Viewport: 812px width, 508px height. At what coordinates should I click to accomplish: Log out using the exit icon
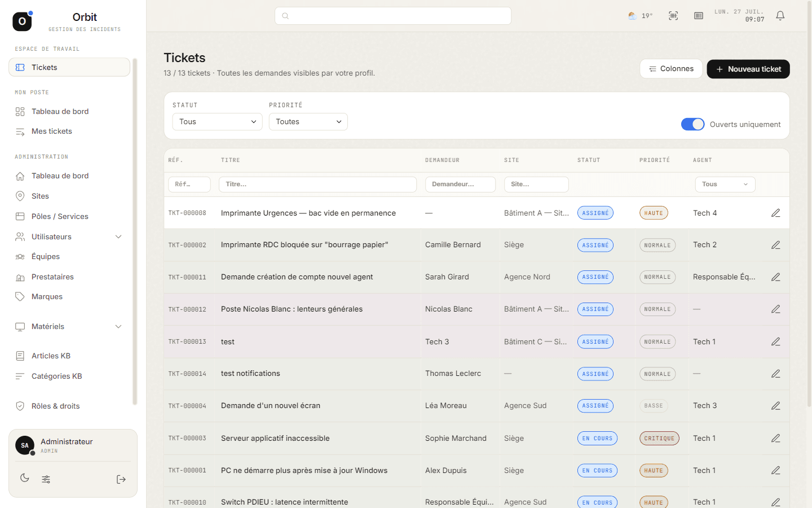click(x=121, y=479)
